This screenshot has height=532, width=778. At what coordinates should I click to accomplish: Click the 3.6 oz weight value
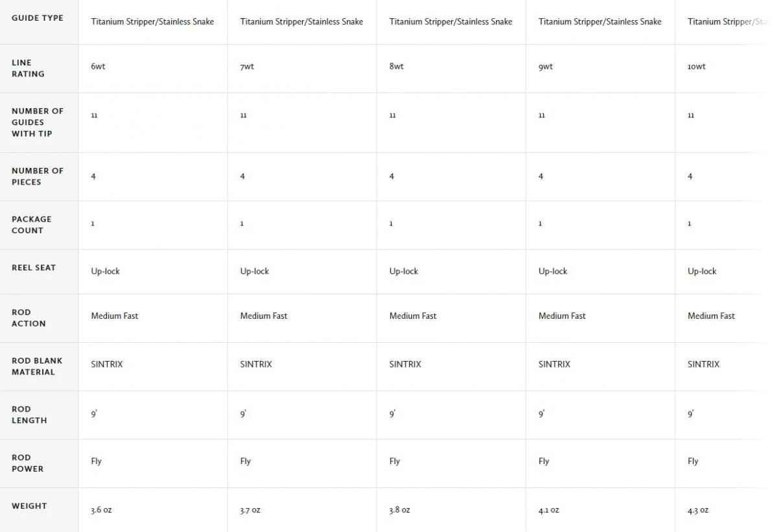tap(101, 510)
